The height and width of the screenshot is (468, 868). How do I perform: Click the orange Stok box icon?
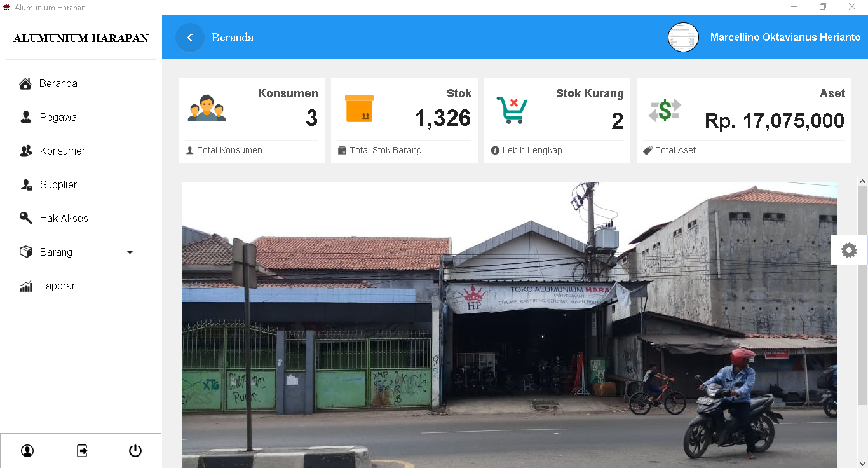pos(359,109)
